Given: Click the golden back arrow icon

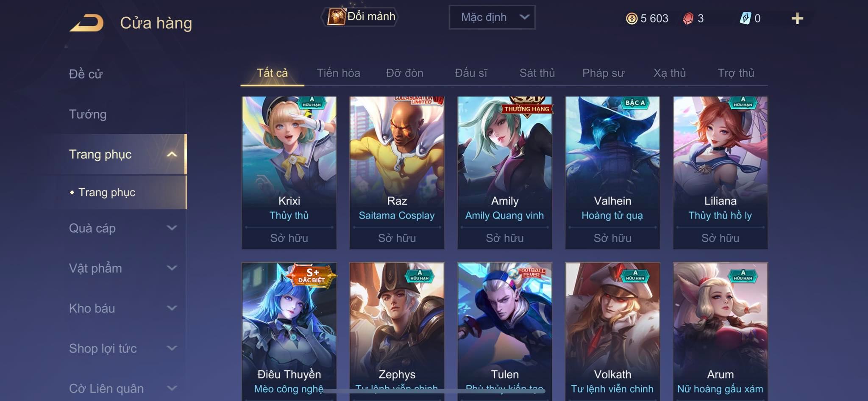Looking at the screenshot, I should 87,23.
